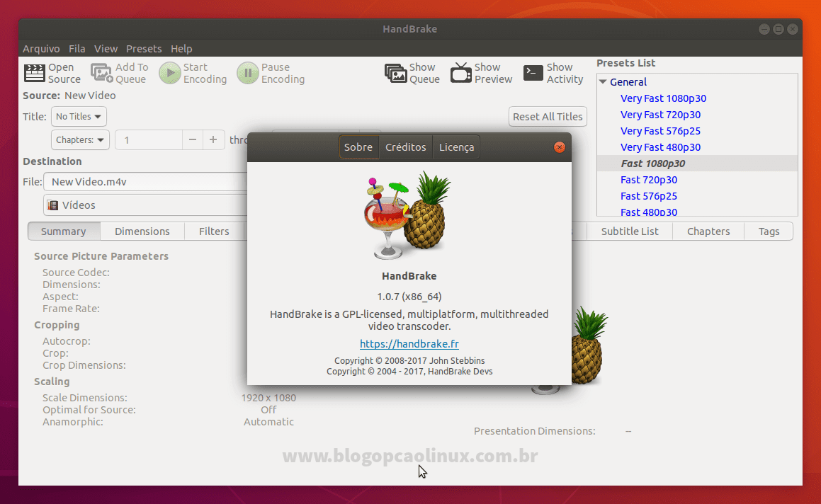Close the HandBrake main window

[x=793, y=29]
